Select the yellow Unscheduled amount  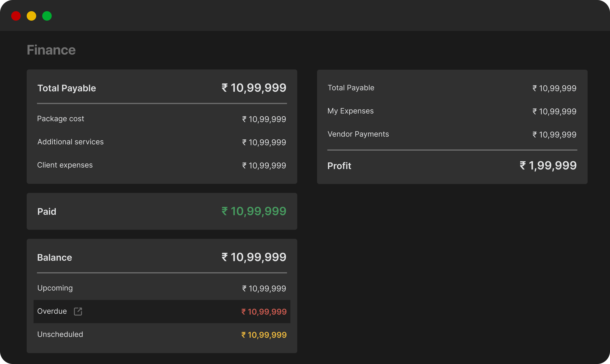tap(264, 335)
